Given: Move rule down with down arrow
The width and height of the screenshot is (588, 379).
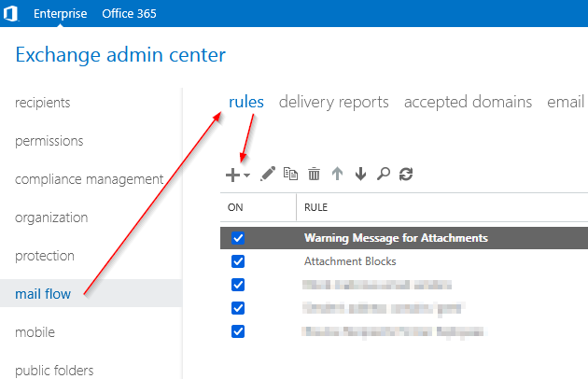Looking at the screenshot, I should point(360,174).
